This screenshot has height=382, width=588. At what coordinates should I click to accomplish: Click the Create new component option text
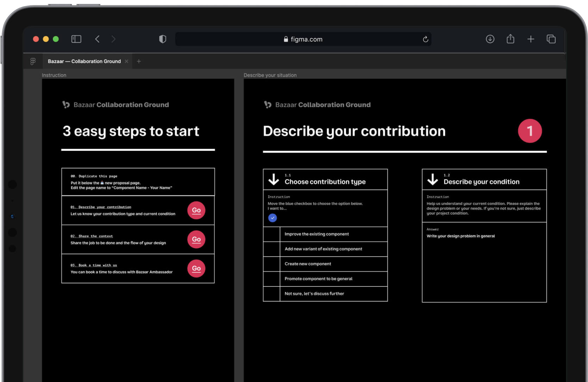coord(308,264)
